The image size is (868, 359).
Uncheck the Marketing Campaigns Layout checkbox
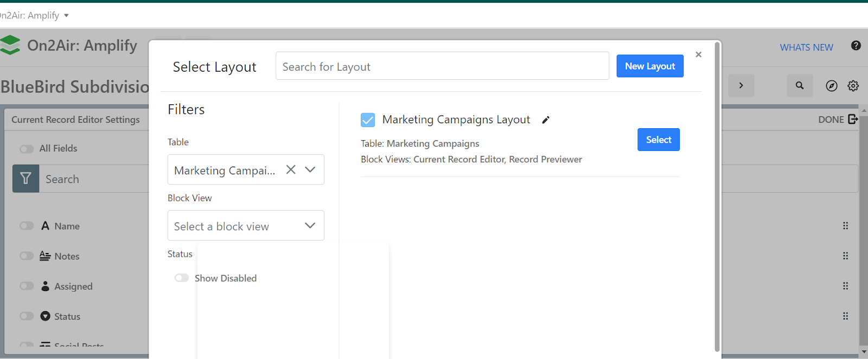pyautogui.click(x=368, y=120)
